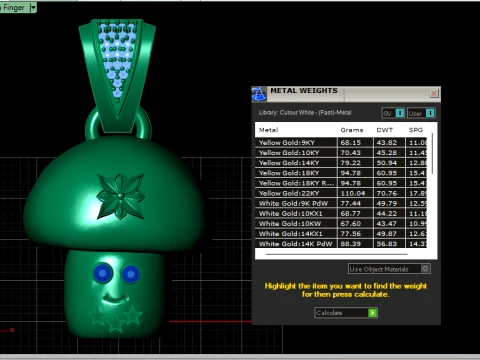Select the Yellow Gold:22KY row
The width and height of the screenshot is (480, 360).
(341, 193)
